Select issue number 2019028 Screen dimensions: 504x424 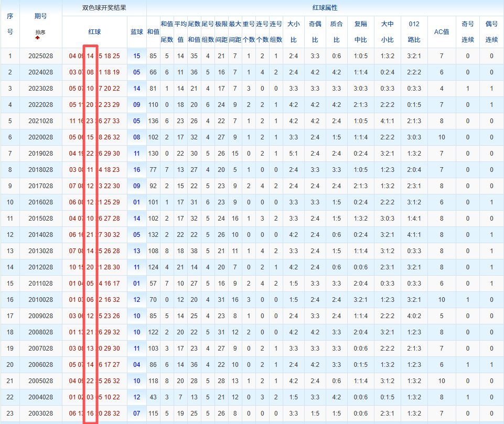coord(40,154)
